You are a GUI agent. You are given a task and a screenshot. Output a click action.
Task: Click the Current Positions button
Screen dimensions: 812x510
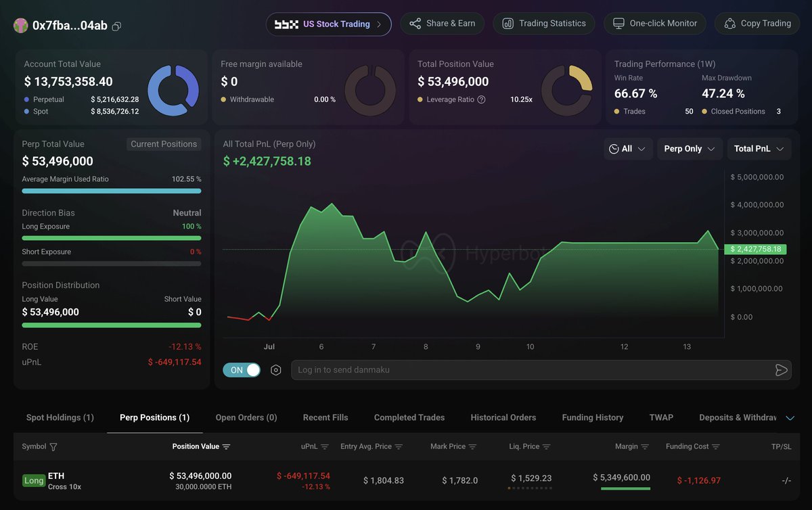pos(164,144)
